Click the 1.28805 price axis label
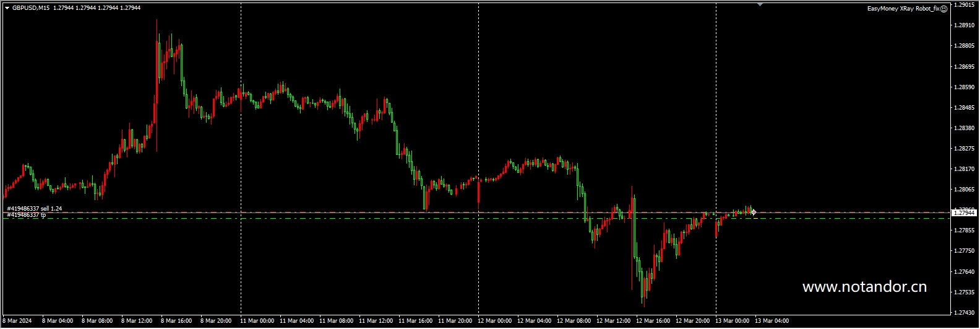This screenshot has width=980, height=329. (x=965, y=46)
